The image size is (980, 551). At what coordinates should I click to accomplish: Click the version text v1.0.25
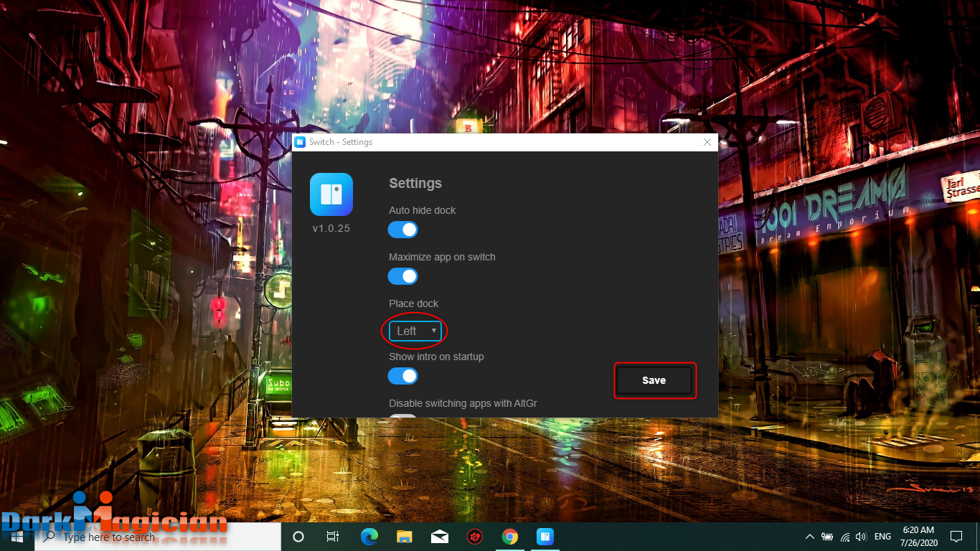click(x=331, y=228)
